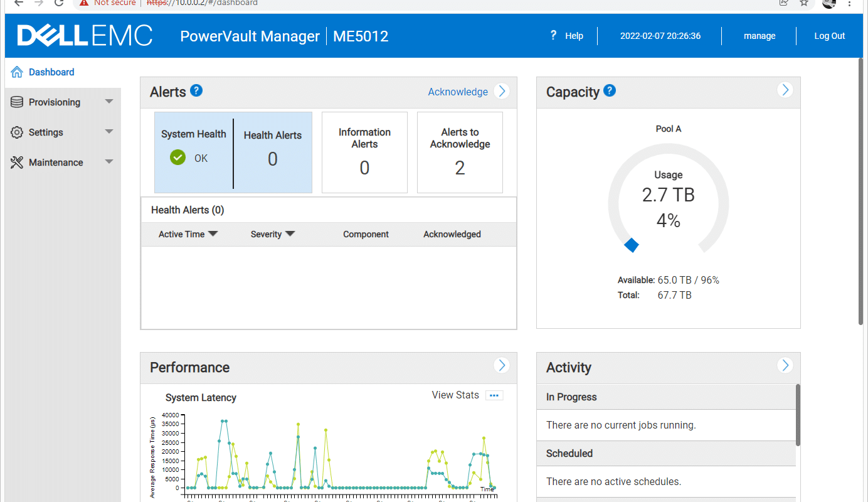Expand the Provisioning menu arrow
868x502 pixels.
[109, 102]
